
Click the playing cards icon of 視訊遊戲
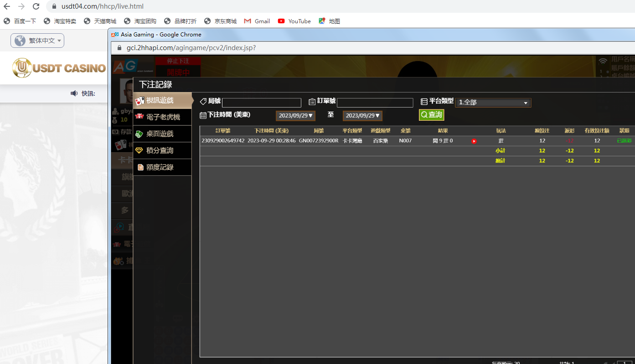tap(139, 101)
